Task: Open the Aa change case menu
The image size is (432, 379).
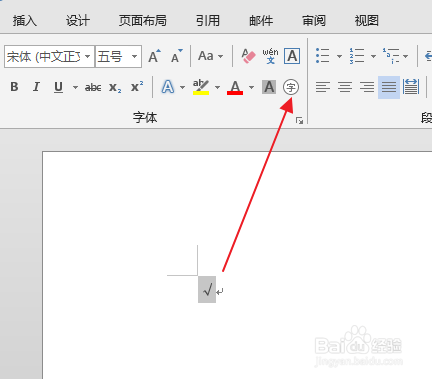Action: point(210,56)
